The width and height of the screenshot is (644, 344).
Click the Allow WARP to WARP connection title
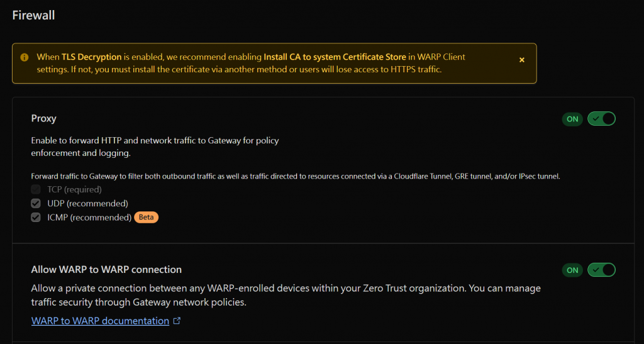106,270
